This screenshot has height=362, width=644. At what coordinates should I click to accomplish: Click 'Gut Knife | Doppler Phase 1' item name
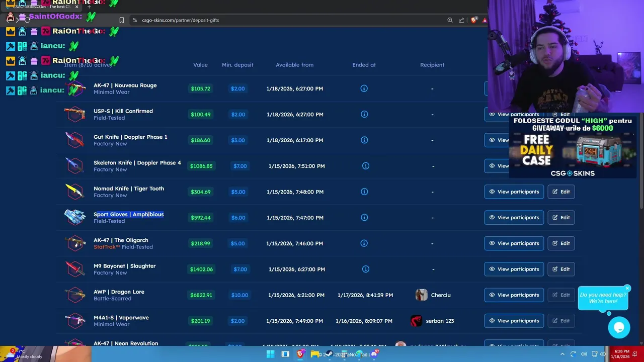coord(130,137)
